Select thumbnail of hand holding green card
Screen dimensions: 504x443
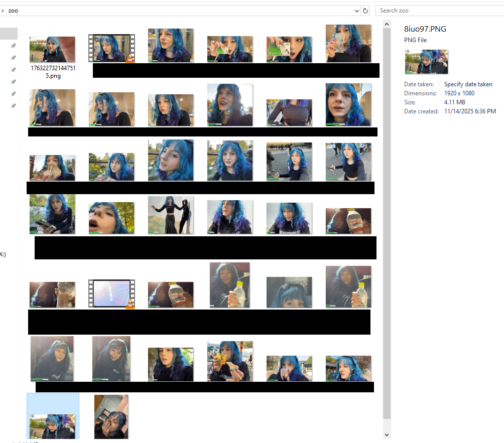230,49
